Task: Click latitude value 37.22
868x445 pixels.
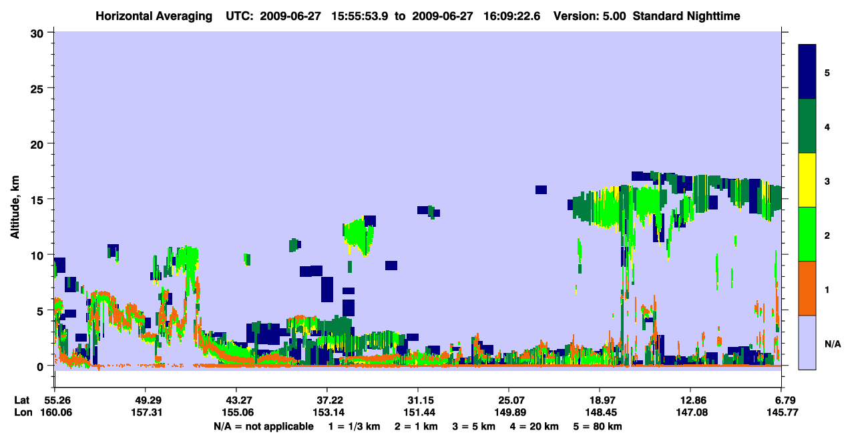Action: pos(327,400)
